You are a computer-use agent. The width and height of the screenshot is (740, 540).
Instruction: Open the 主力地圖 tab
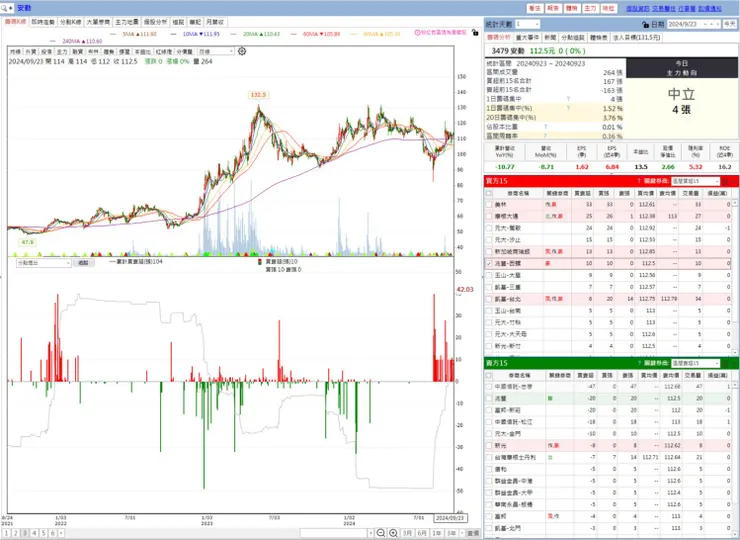126,22
